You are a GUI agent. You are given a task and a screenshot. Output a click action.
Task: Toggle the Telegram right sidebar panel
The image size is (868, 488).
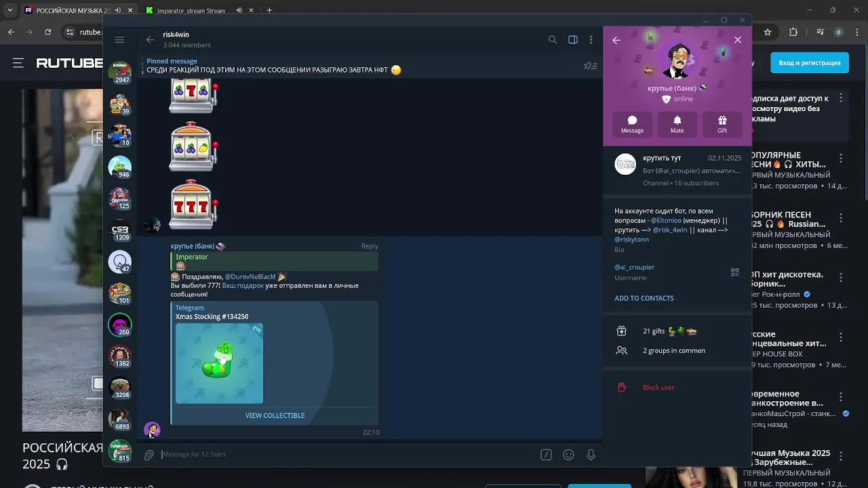573,40
